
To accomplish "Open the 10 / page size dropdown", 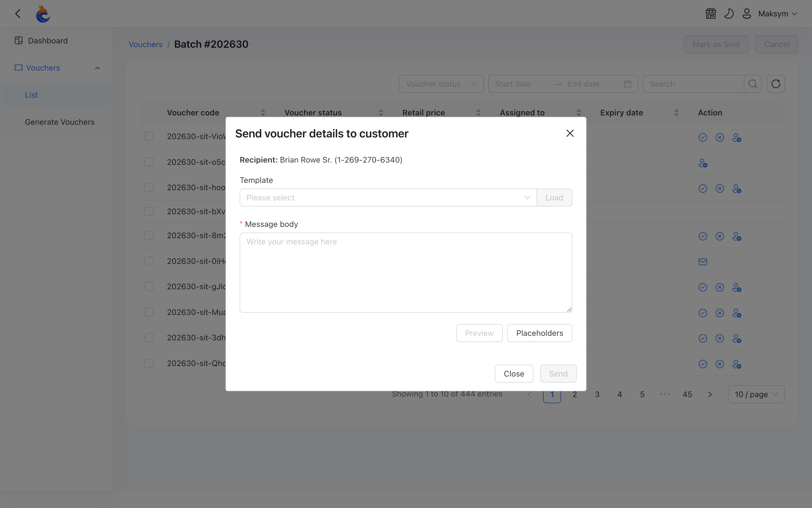I will tap(756, 395).
